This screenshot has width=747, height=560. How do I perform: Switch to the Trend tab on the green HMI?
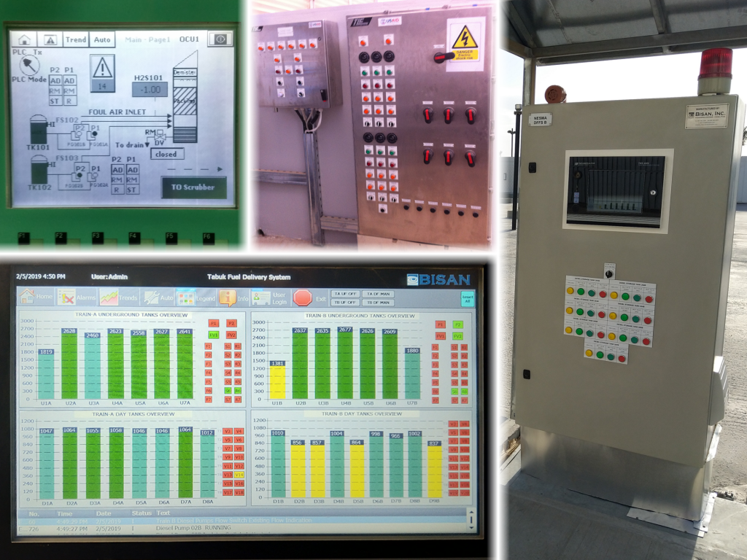(76, 39)
